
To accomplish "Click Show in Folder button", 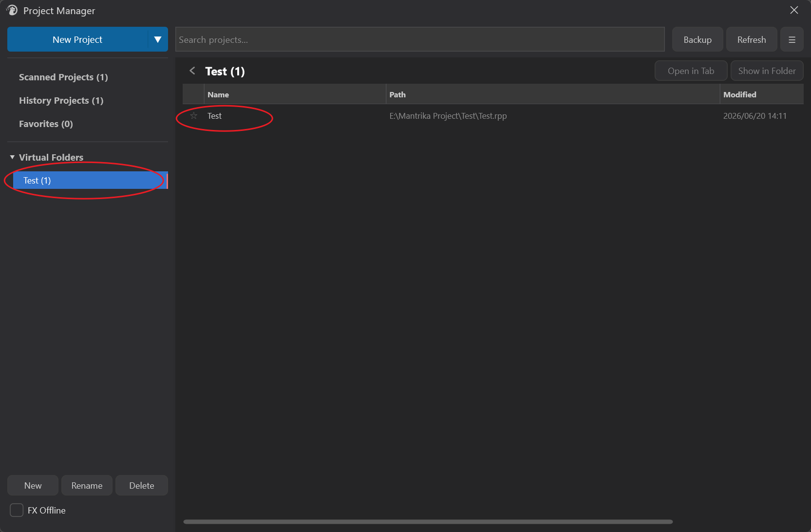I will coord(767,71).
